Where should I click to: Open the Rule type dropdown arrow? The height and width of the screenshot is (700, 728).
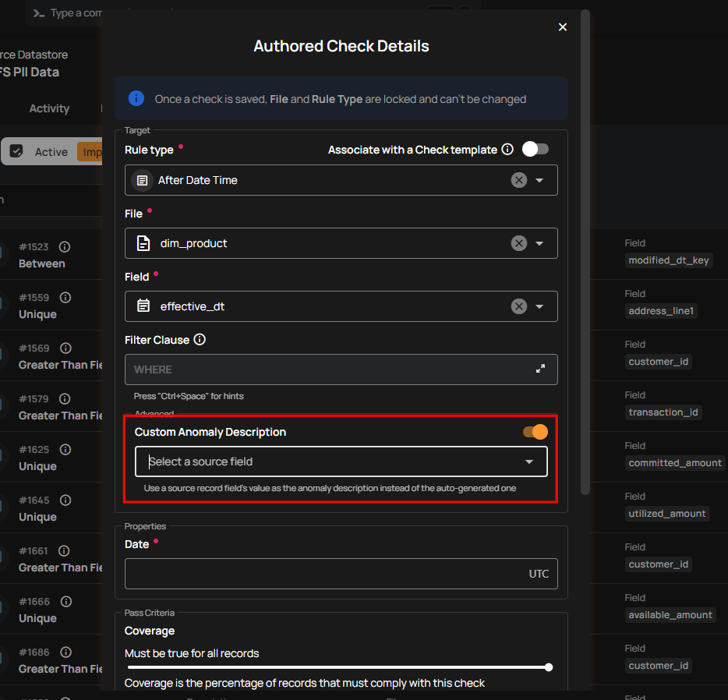pos(539,180)
